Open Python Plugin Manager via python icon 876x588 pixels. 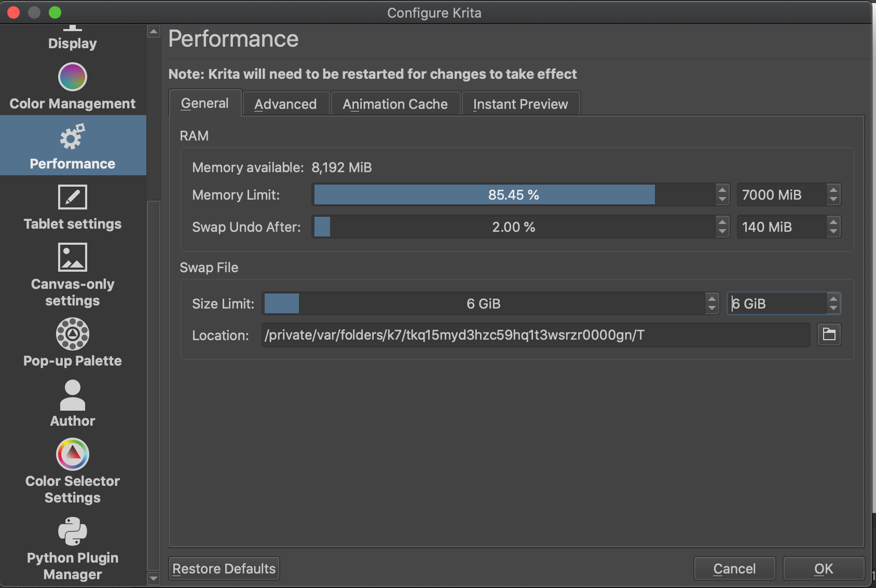[72, 530]
